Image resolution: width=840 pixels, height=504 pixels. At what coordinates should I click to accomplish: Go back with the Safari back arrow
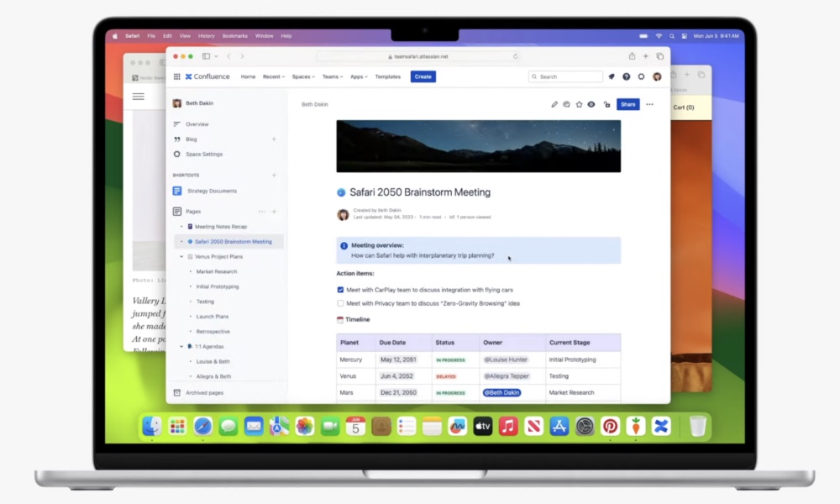pos(228,56)
